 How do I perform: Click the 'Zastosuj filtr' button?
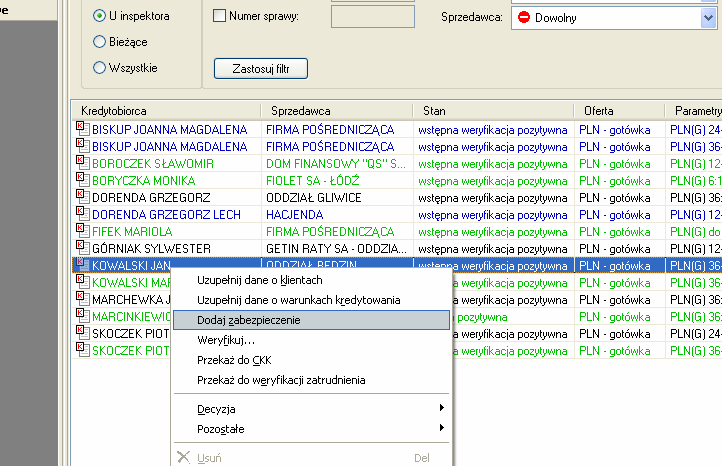point(261,69)
